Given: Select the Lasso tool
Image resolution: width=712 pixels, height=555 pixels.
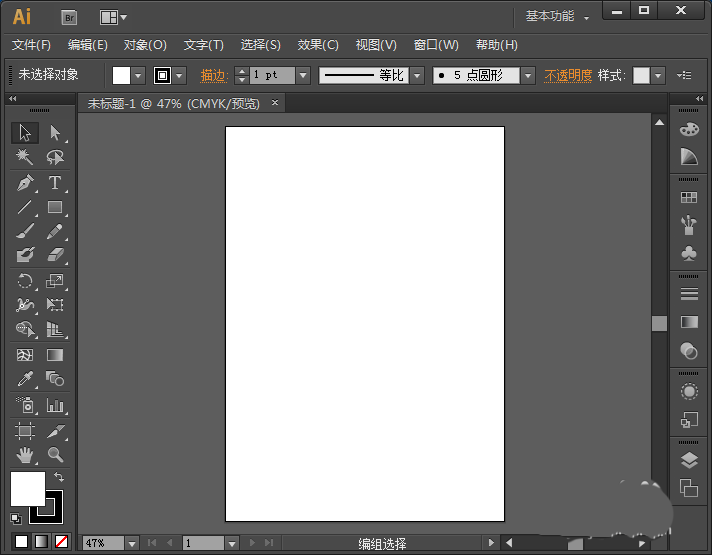Looking at the screenshot, I should (x=55, y=157).
